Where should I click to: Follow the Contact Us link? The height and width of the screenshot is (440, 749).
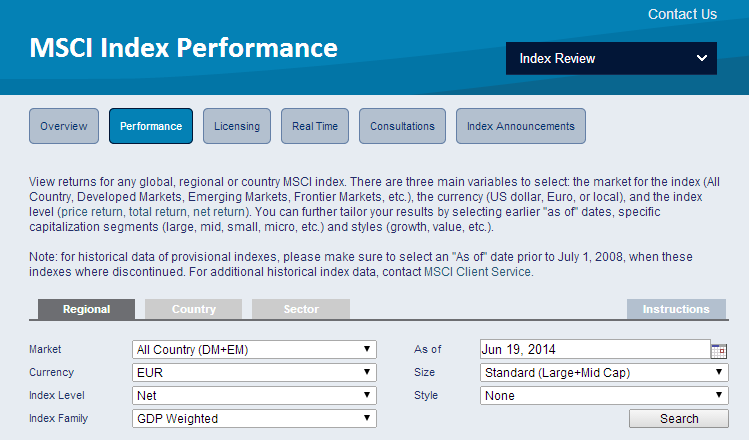[682, 14]
